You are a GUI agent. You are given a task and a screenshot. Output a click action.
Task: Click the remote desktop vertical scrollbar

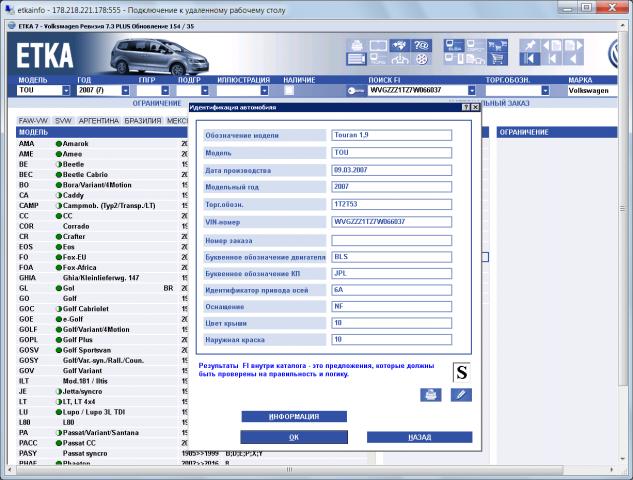(x=622, y=209)
